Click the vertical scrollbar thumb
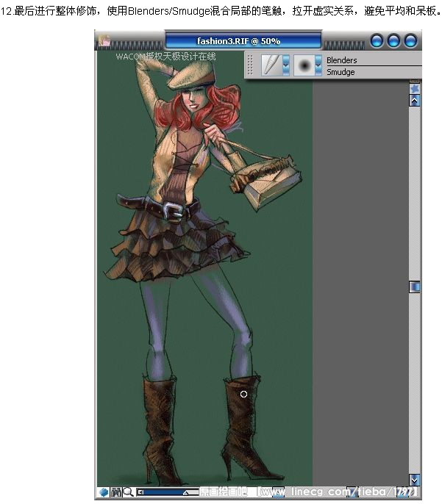 click(414, 287)
